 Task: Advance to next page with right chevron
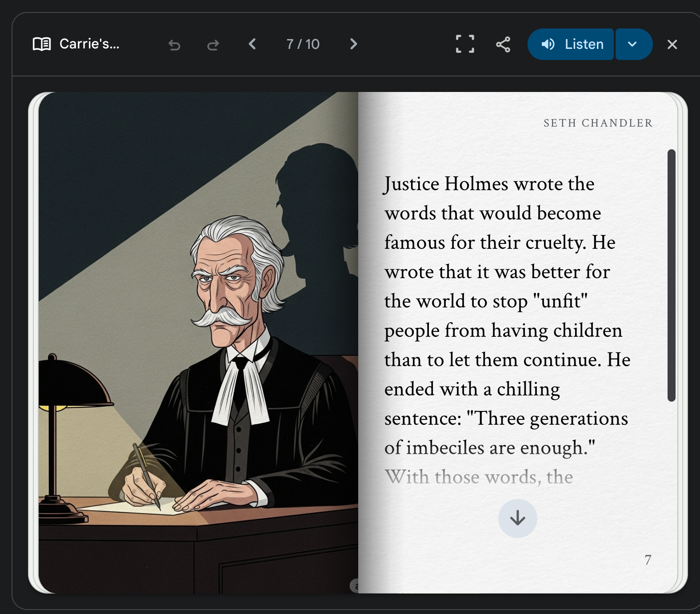353,44
